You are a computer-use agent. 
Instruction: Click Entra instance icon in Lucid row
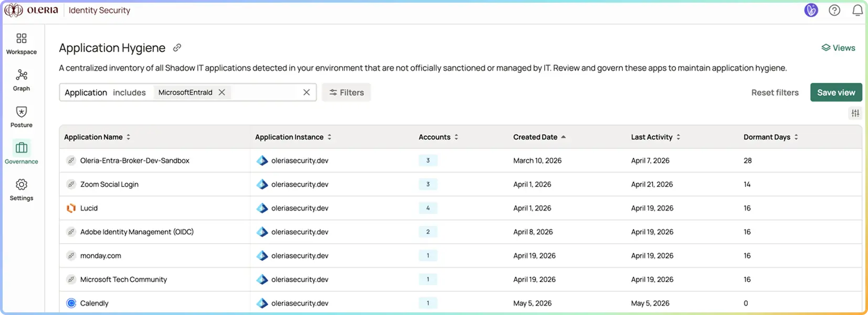[x=262, y=208]
